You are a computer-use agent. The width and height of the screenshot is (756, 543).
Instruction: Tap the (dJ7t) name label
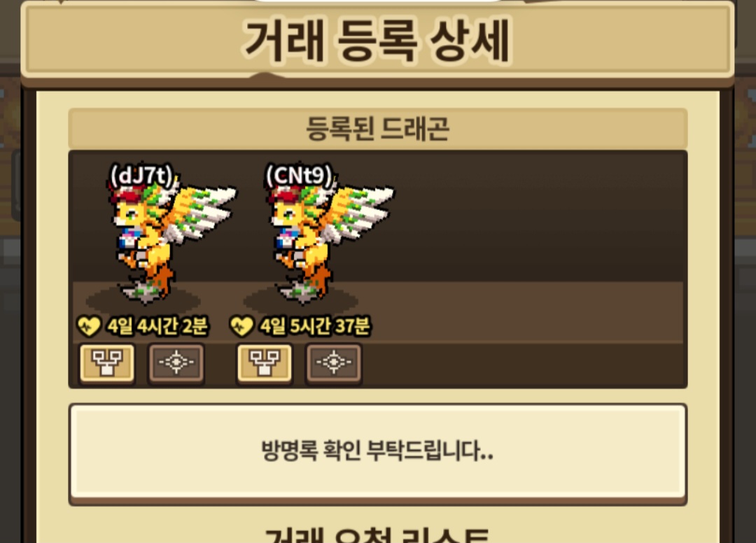click(141, 176)
